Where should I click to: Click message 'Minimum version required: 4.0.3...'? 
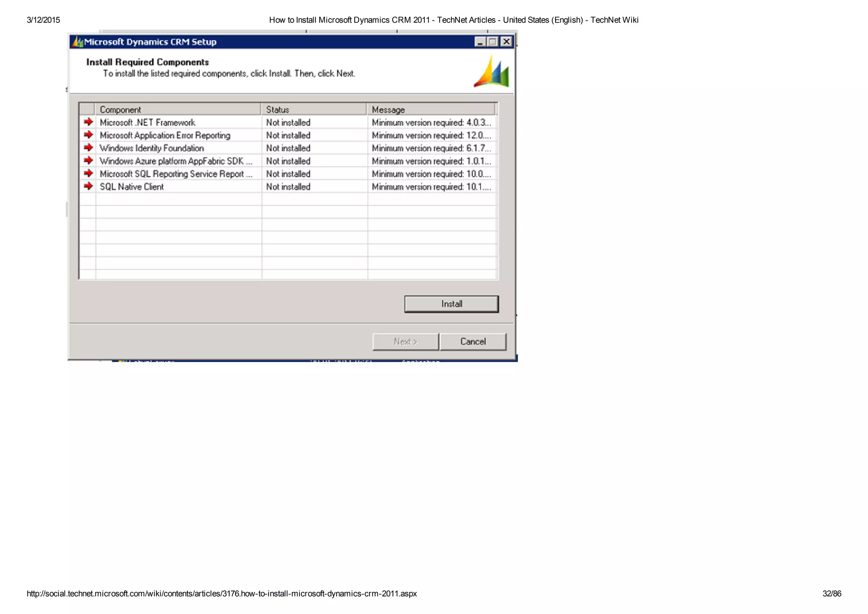(431, 123)
